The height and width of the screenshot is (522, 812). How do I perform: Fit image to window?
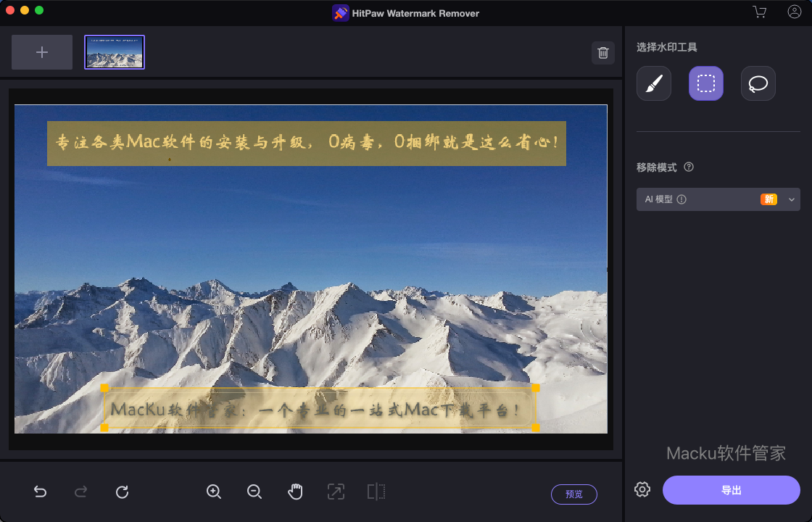coord(336,492)
